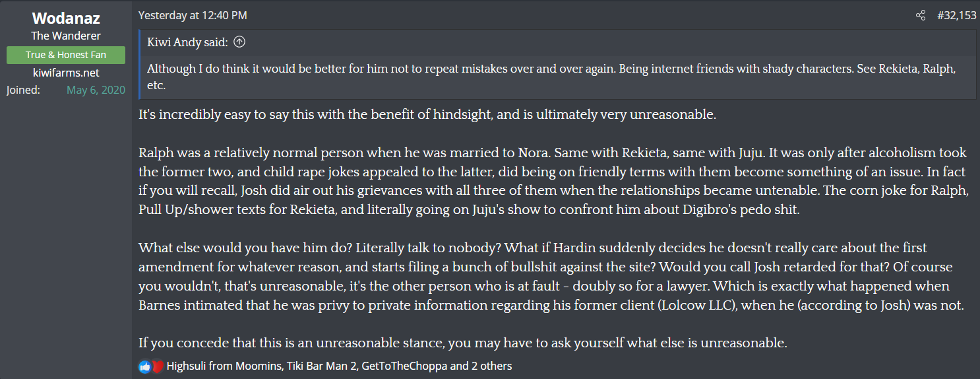The width and height of the screenshot is (980, 379).
Task: Click the share post icon
Action: [x=921, y=15]
